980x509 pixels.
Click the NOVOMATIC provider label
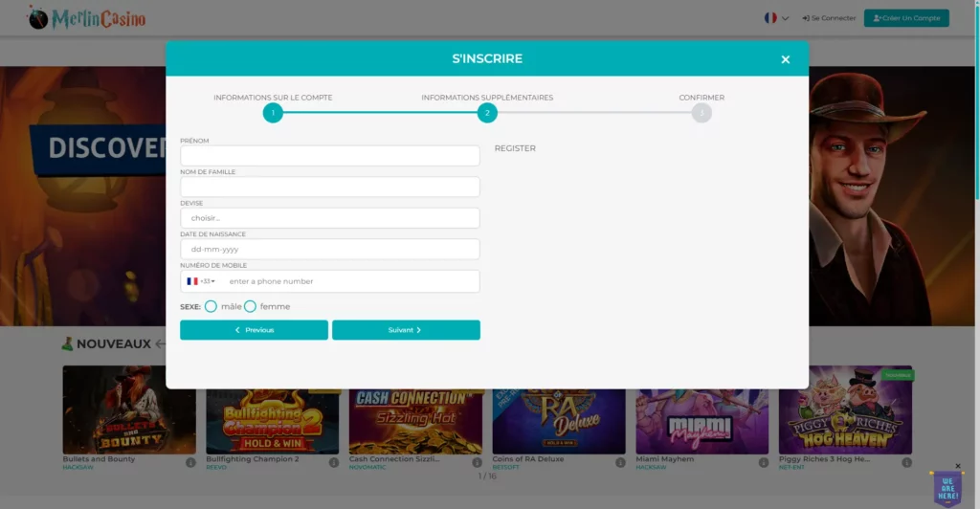pyautogui.click(x=367, y=467)
